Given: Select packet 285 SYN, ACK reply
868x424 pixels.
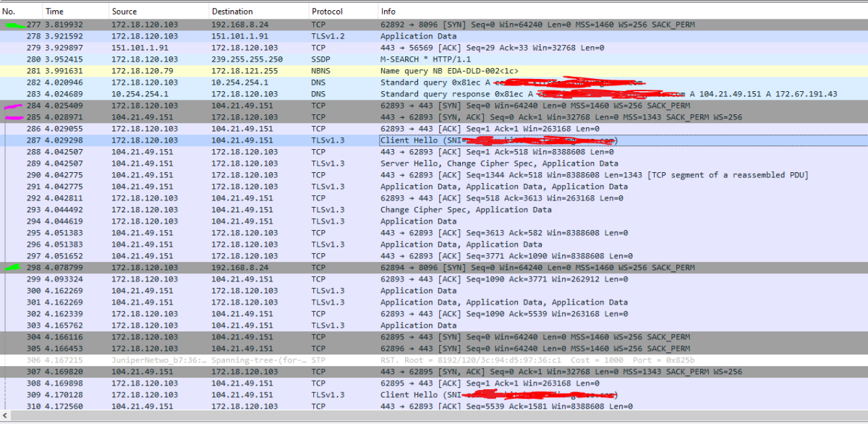Looking at the screenshot, I should pos(434,117).
